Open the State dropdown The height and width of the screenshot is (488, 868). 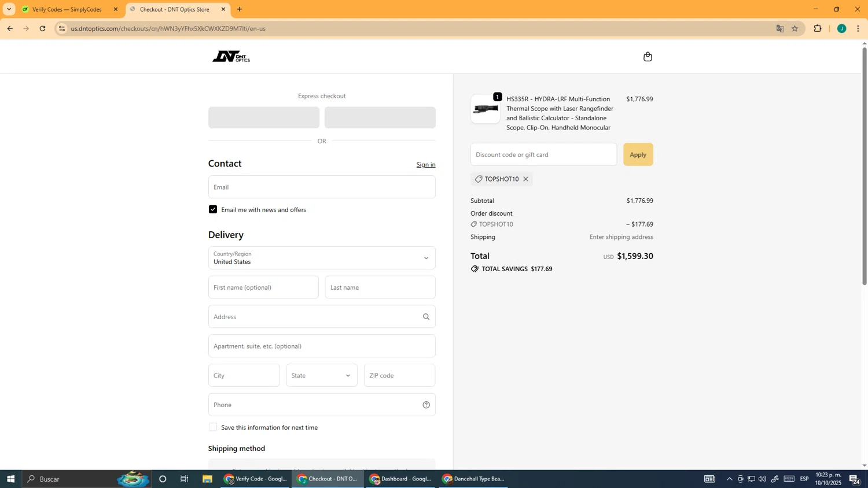click(322, 375)
